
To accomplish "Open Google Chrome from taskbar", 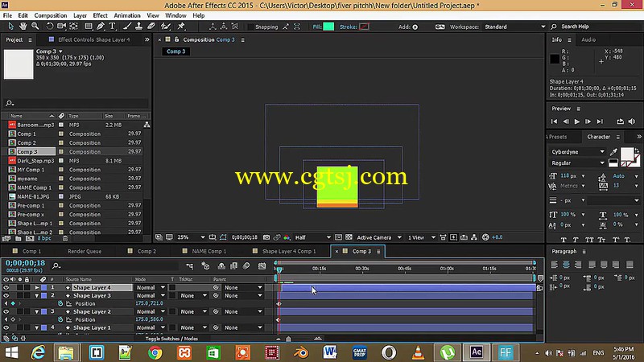I will (155, 352).
